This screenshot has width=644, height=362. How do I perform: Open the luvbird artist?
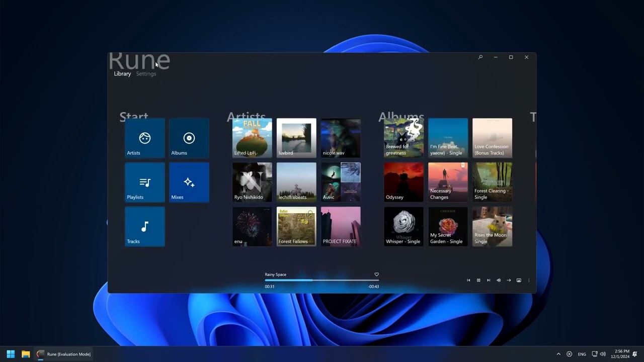pos(296,138)
